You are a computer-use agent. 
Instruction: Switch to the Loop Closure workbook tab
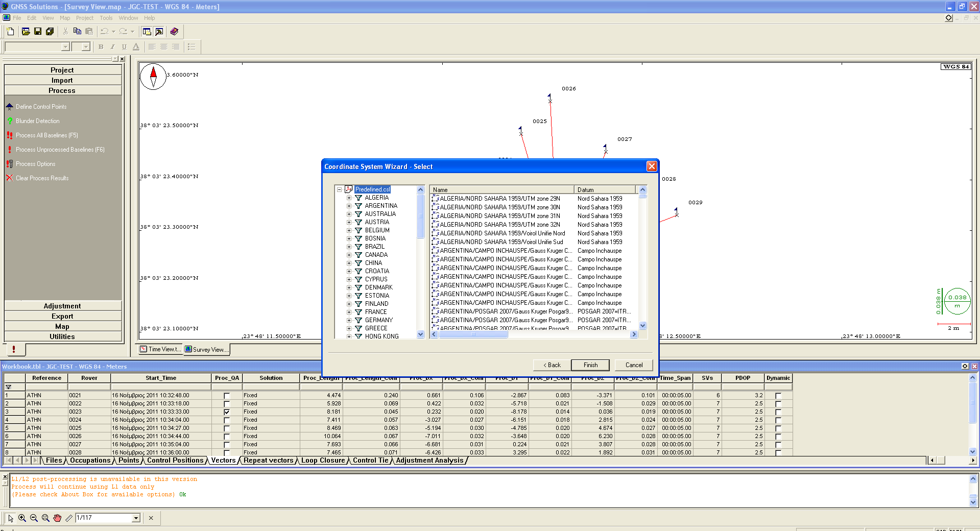click(x=323, y=461)
